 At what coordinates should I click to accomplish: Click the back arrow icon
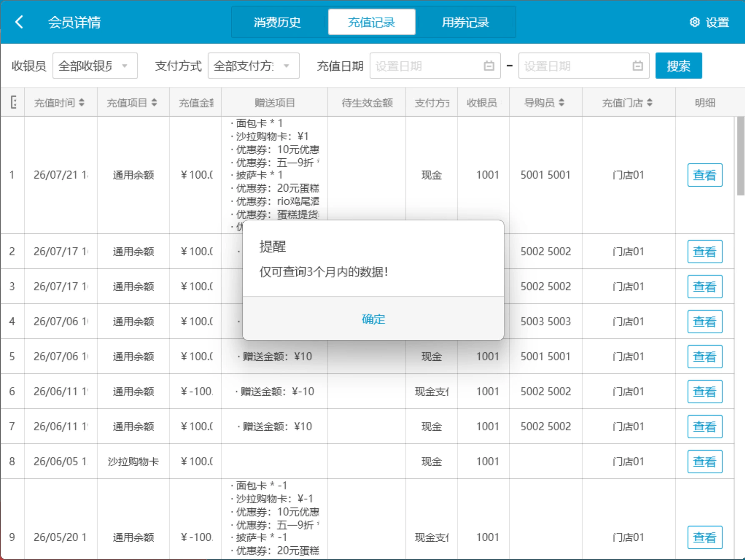[x=19, y=22]
